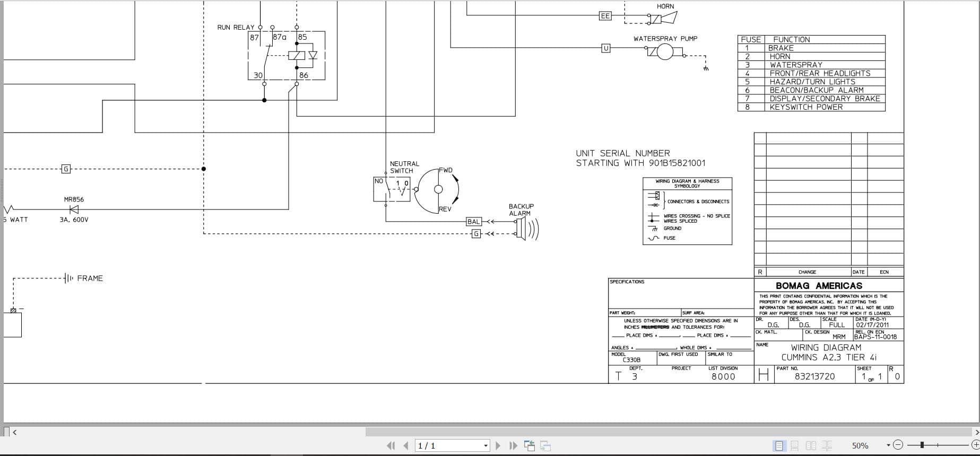
Task: Click the zoom slider handle
Action: point(922,445)
